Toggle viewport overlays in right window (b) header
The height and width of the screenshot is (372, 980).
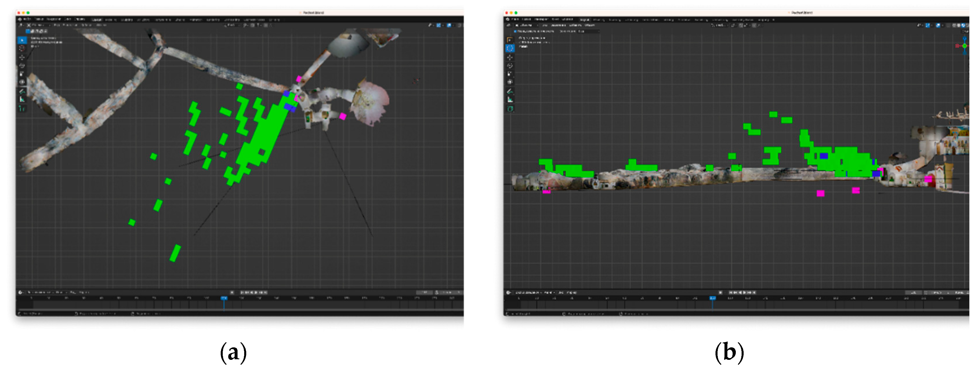pos(938,25)
